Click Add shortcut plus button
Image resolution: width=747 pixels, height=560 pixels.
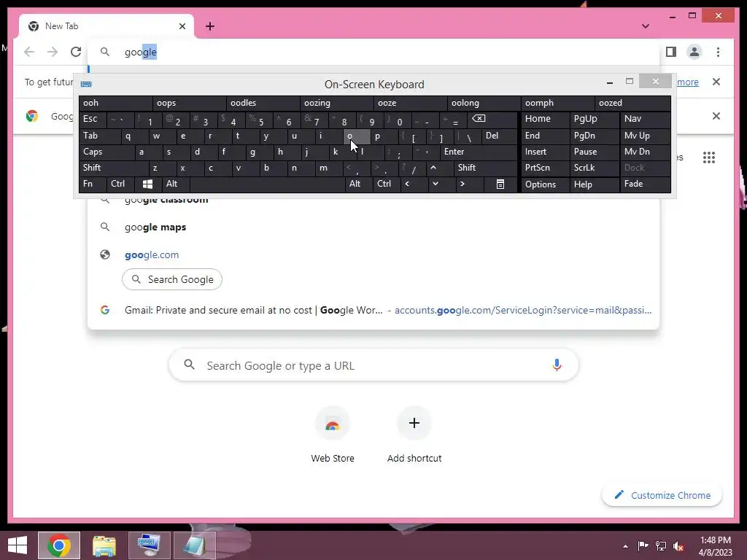tap(414, 423)
